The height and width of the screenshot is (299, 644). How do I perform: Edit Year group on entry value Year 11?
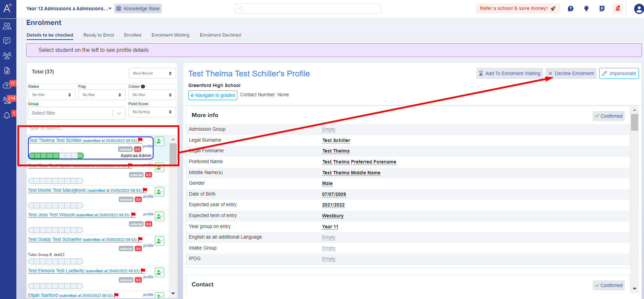330,227
